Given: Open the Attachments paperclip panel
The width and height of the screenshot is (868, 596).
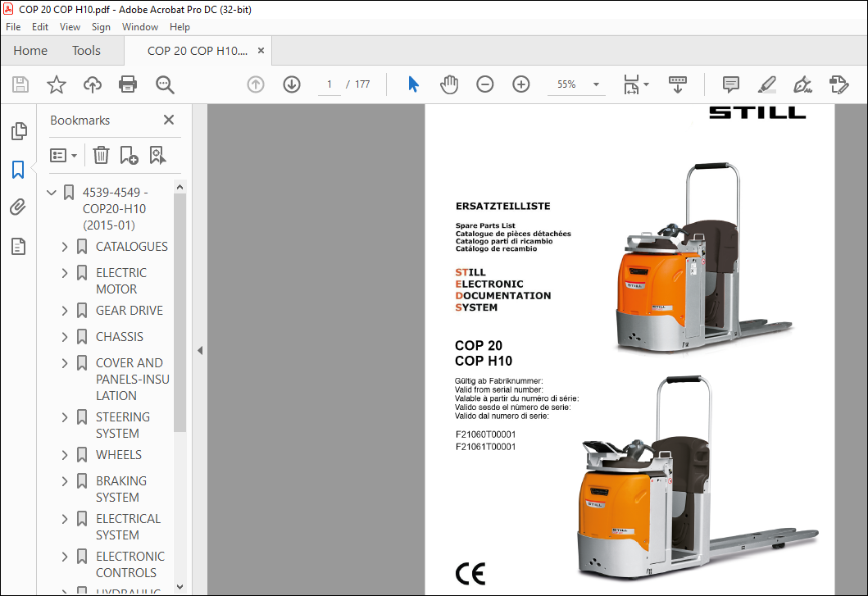Looking at the screenshot, I should click(18, 207).
